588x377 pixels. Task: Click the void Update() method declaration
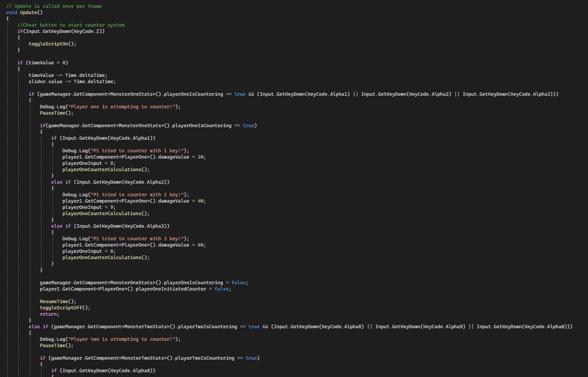pos(24,13)
